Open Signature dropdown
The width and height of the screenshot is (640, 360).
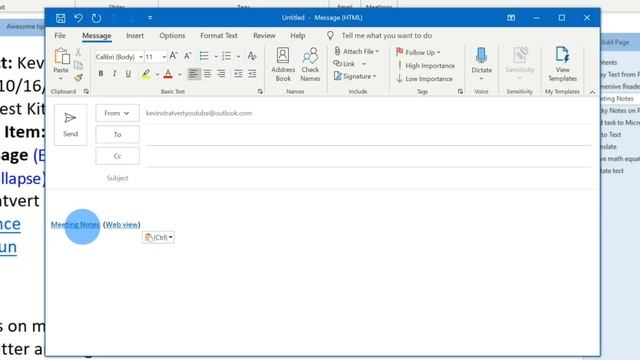[x=355, y=76]
